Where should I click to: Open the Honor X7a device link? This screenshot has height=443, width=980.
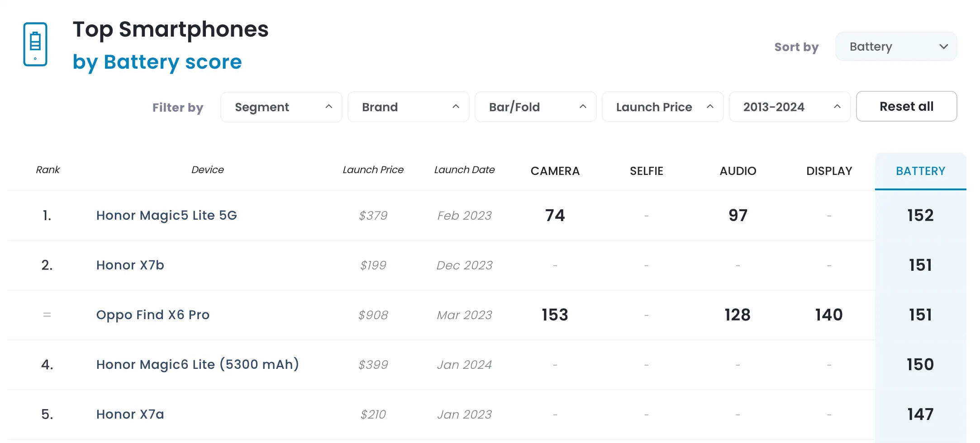point(130,414)
